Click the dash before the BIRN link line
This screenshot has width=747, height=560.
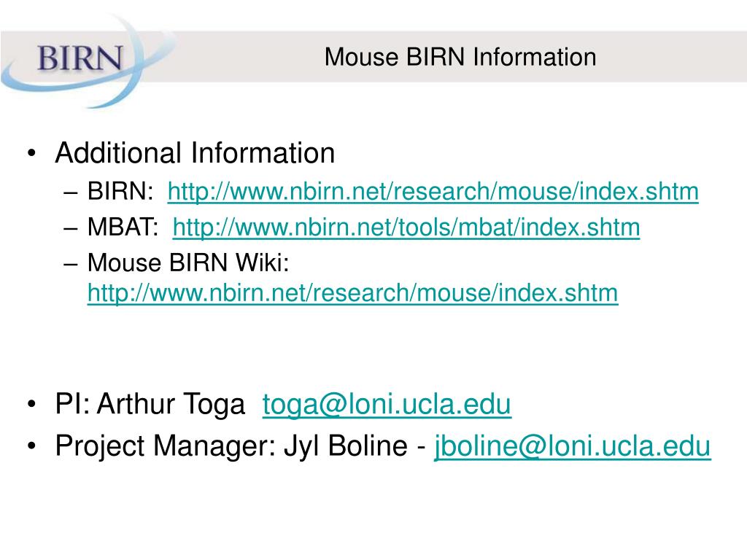(70, 192)
